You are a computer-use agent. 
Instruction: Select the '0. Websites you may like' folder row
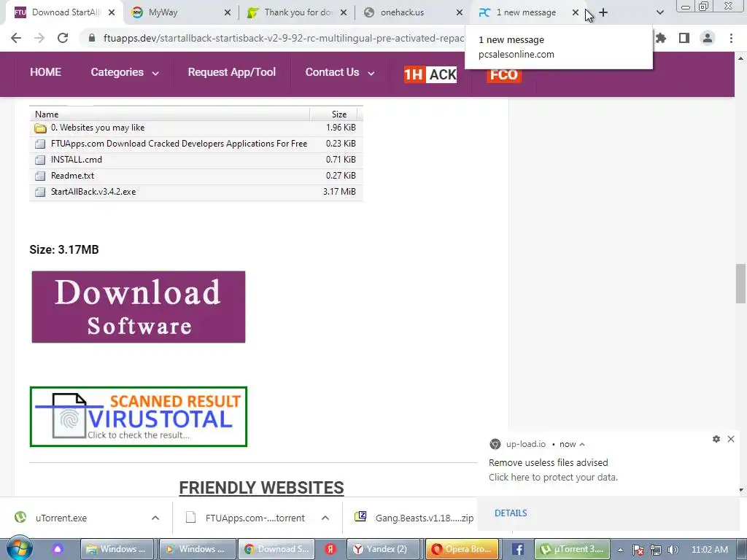coord(196,128)
